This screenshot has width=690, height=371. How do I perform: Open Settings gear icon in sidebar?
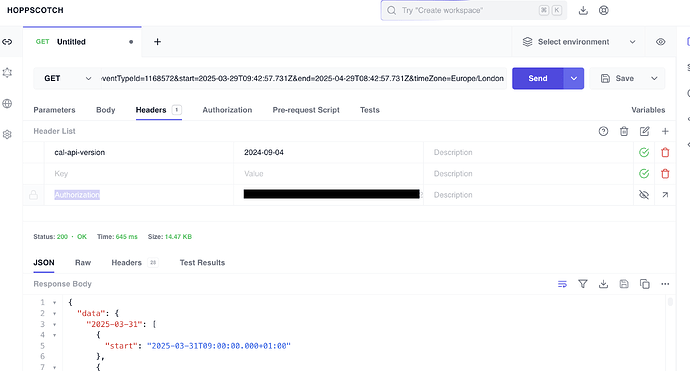click(x=7, y=134)
